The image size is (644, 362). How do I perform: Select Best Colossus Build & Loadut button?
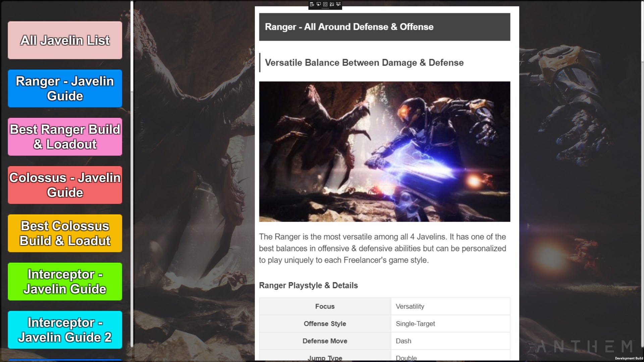[x=65, y=233]
